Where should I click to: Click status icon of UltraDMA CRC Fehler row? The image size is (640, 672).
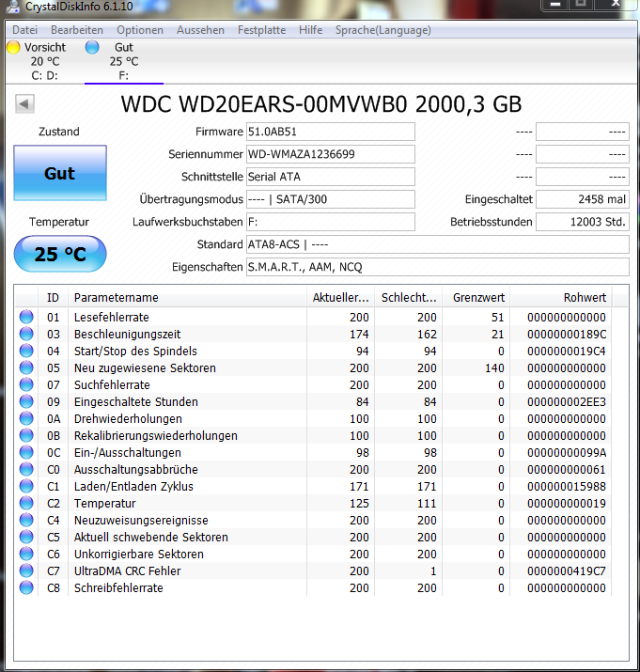pos(26,570)
